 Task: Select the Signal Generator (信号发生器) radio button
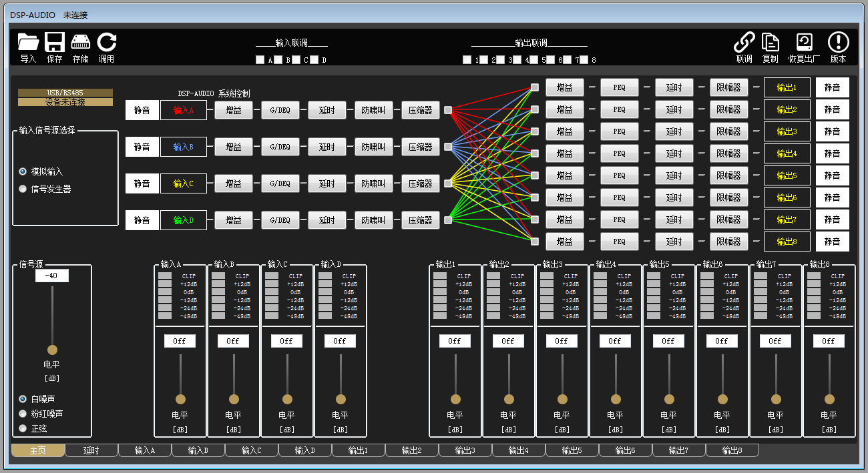tap(23, 189)
